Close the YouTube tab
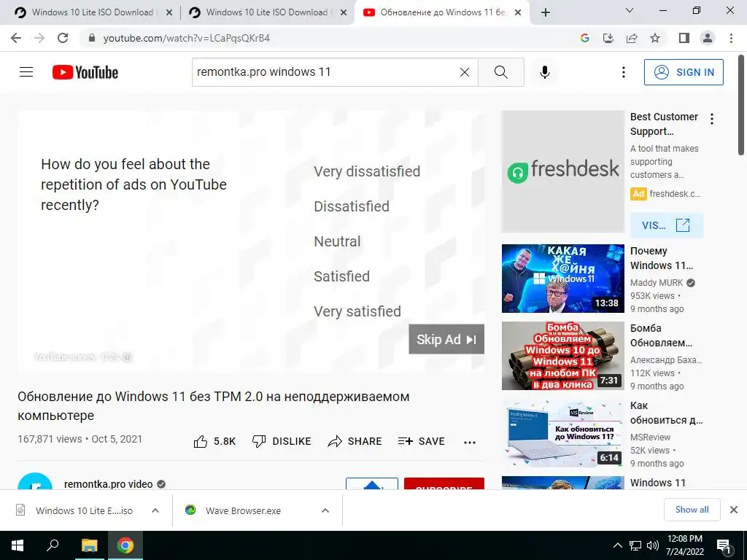The height and width of the screenshot is (560, 747). [x=519, y=13]
